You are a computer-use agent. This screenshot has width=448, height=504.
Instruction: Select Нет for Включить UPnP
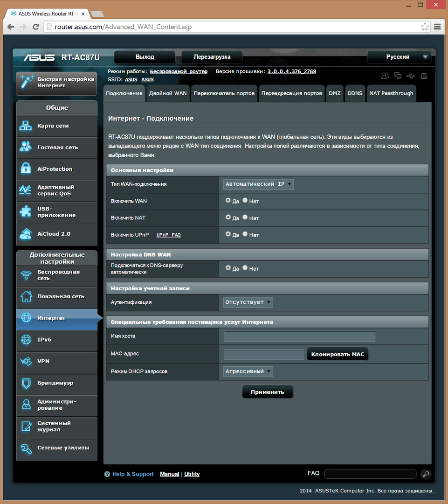[x=245, y=234]
